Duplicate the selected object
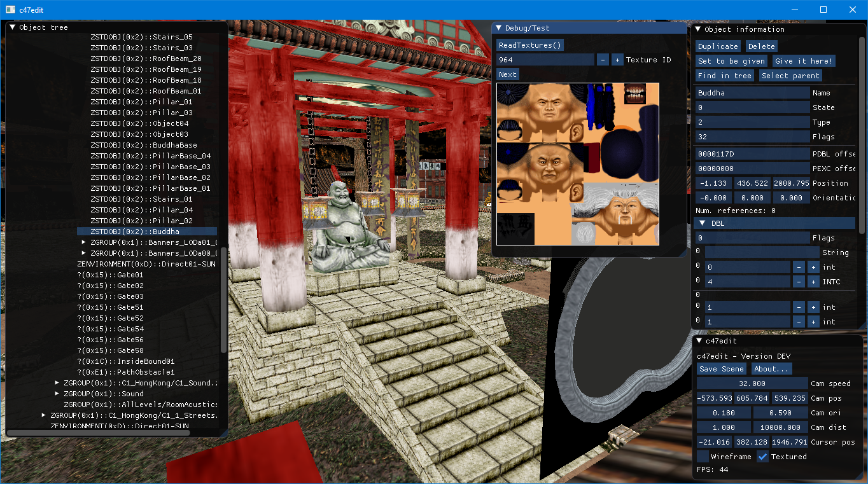Viewport: 868px width, 484px height. 718,46
